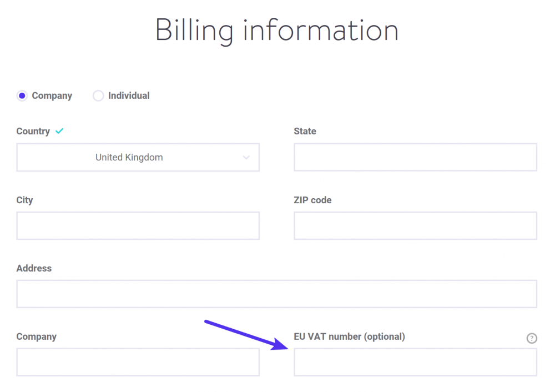Viewport: 555px width, 392px height.
Task: Click the State field label
Action: pyautogui.click(x=305, y=131)
